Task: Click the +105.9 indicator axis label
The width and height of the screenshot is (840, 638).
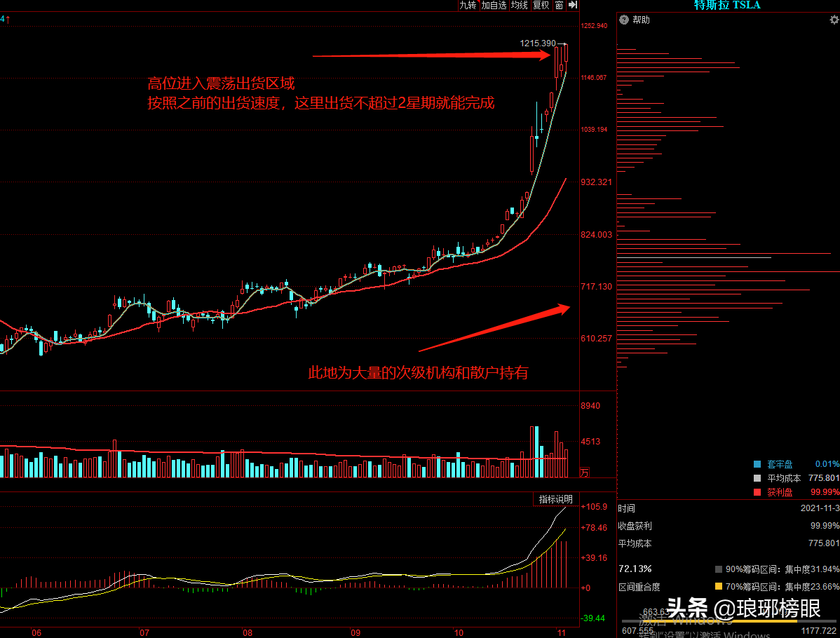Action: (594, 507)
